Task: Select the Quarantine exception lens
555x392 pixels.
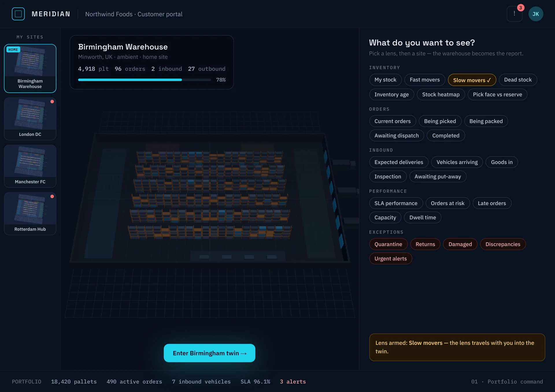Action: (388, 244)
